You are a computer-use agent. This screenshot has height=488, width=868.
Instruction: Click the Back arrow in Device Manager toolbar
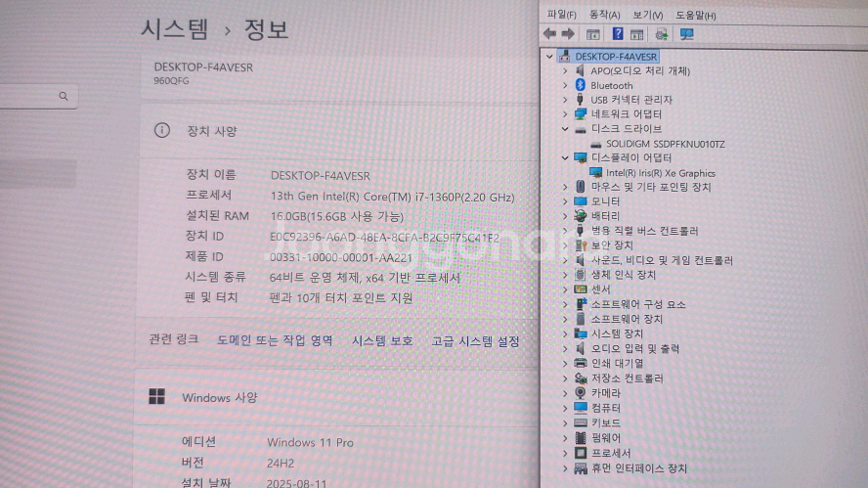(549, 34)
